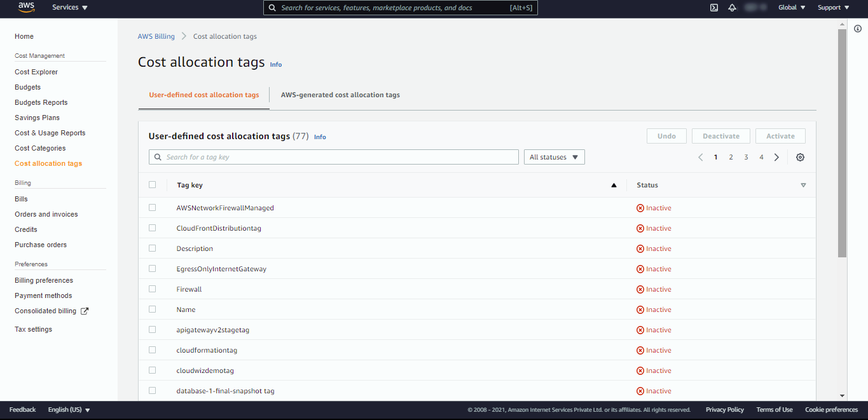Viewport: 868px width, 420px height.
Task: Toggle the select-all tags header checkbox
Action: (152, 185)
